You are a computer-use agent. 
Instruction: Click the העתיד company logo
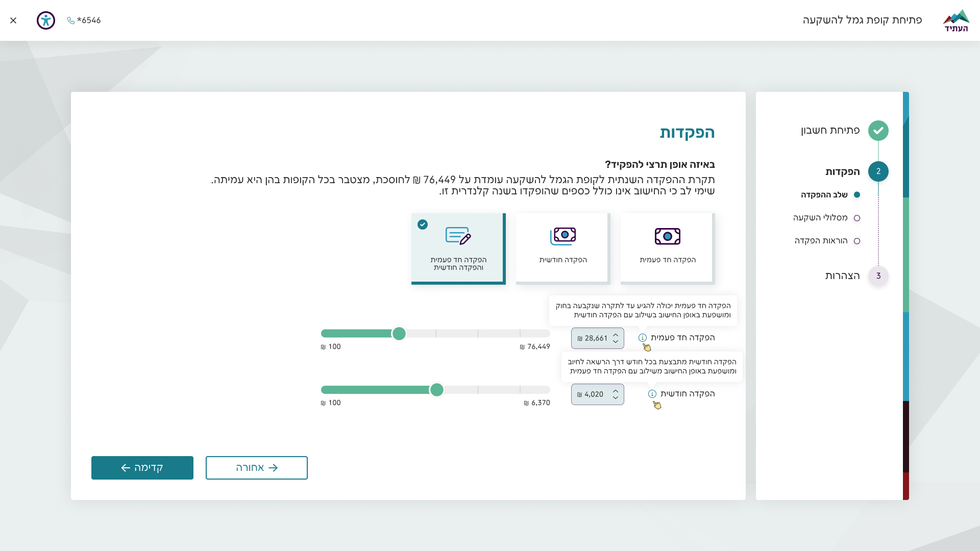point(956,20)
